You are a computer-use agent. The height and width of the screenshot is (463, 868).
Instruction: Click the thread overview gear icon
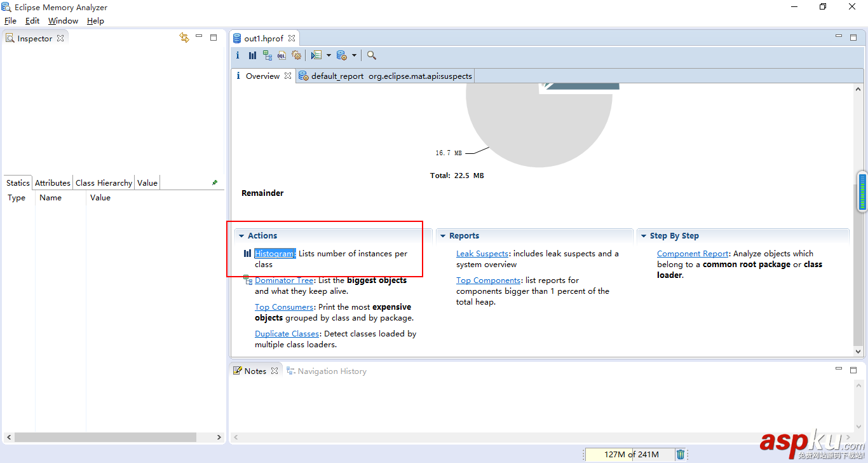pyautogui.click(x=295, y=55)
